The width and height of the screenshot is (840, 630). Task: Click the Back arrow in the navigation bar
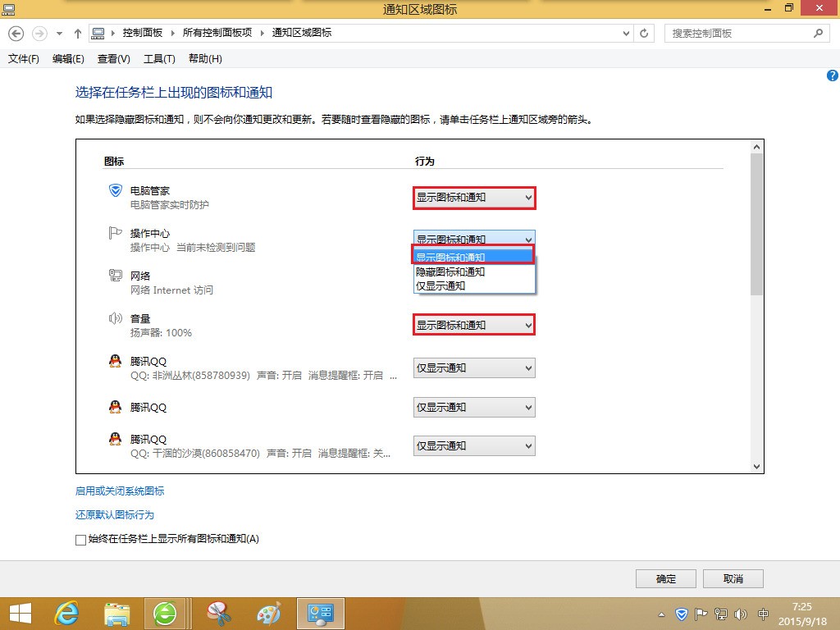[x=16, y=33]
